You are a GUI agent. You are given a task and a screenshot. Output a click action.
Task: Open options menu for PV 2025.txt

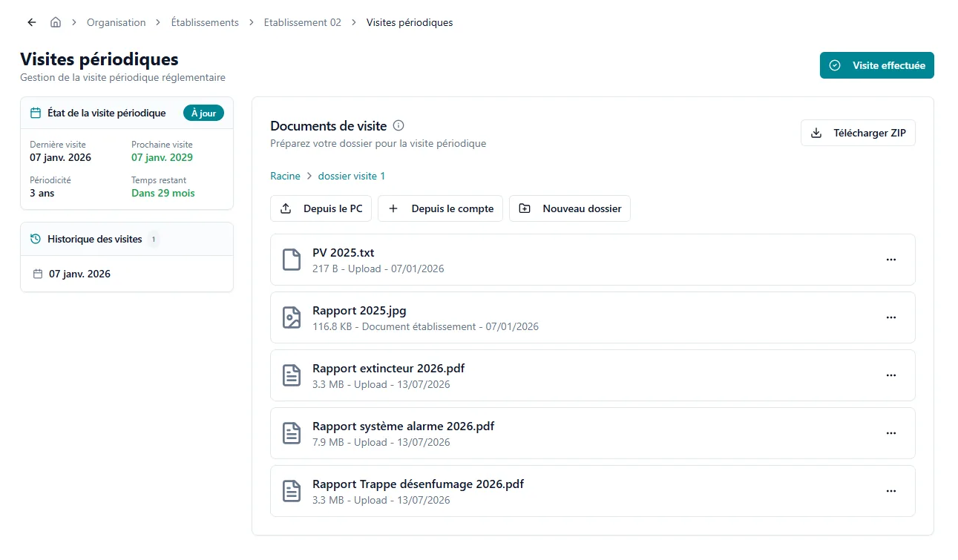pyautogui.click(x=891, y=260)
